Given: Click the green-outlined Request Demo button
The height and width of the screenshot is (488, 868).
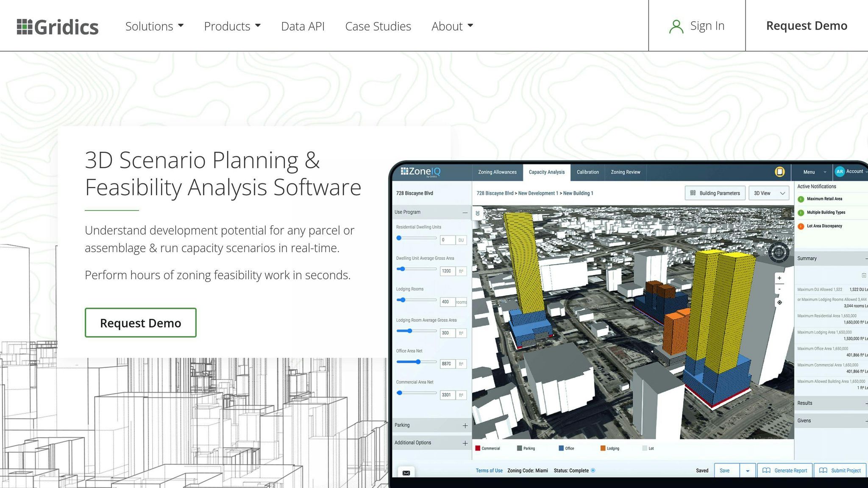Looking at the screenshot, I should click(140, 323).
